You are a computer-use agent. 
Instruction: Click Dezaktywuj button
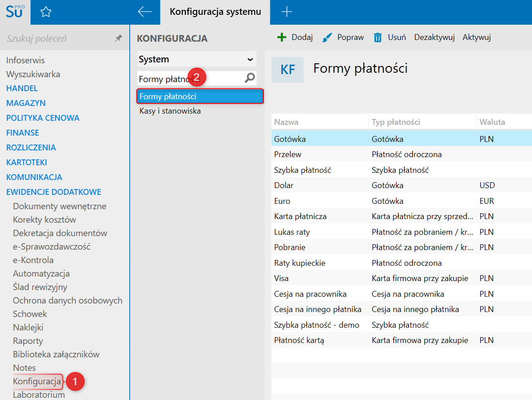434,37
